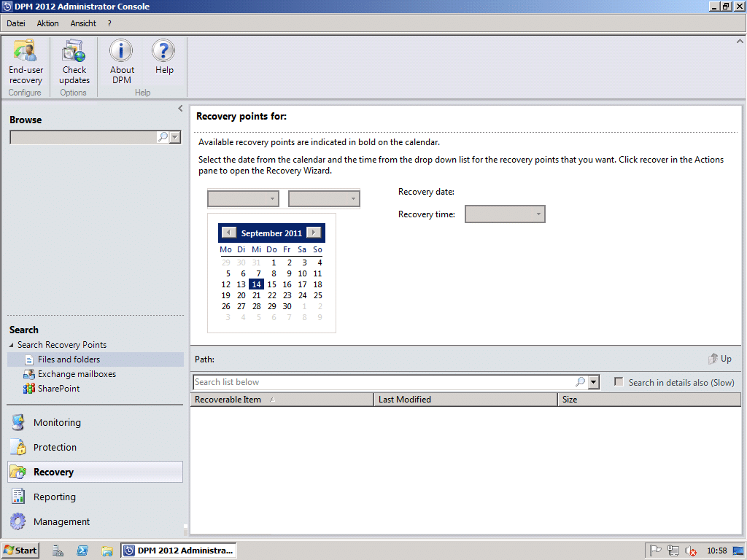Open the Help icon in ribbon

pos(163,57)
